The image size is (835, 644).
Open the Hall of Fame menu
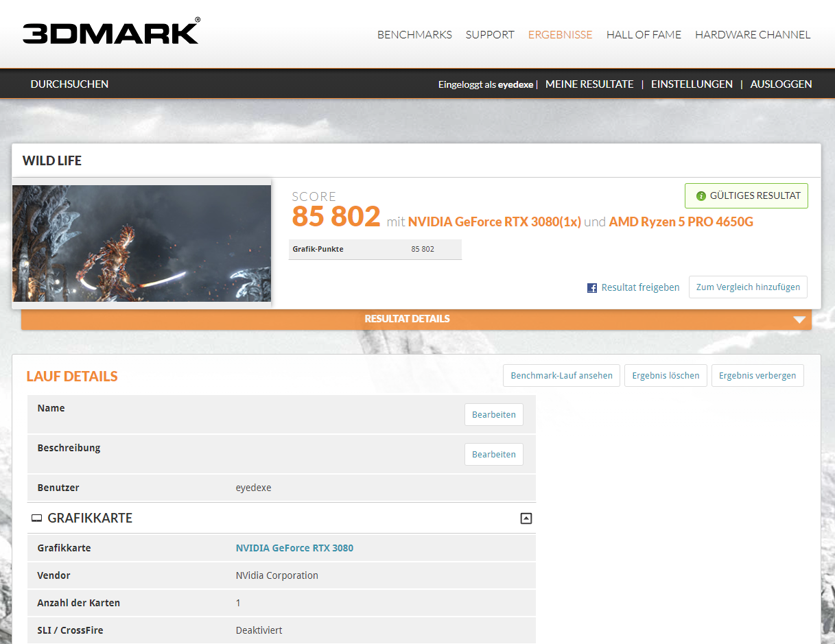coord(644,35)
